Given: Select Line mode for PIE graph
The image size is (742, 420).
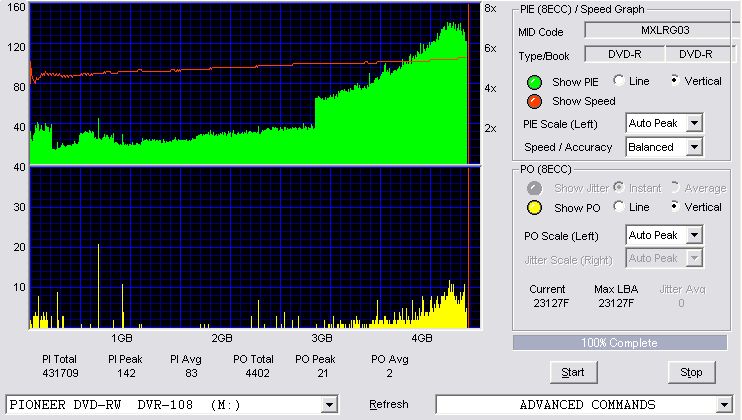Looking at the screenshot, I should [618, 80].
